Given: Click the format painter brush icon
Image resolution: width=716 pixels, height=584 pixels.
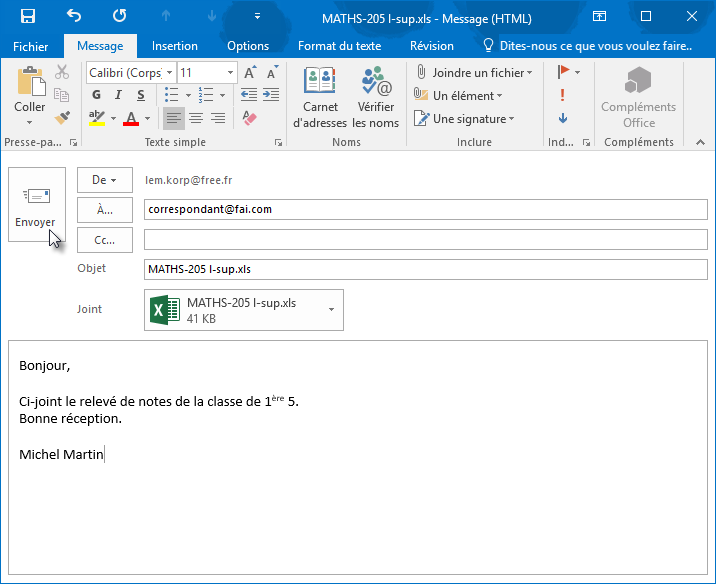Looking at the screenshot, I should tap(62, 118).
